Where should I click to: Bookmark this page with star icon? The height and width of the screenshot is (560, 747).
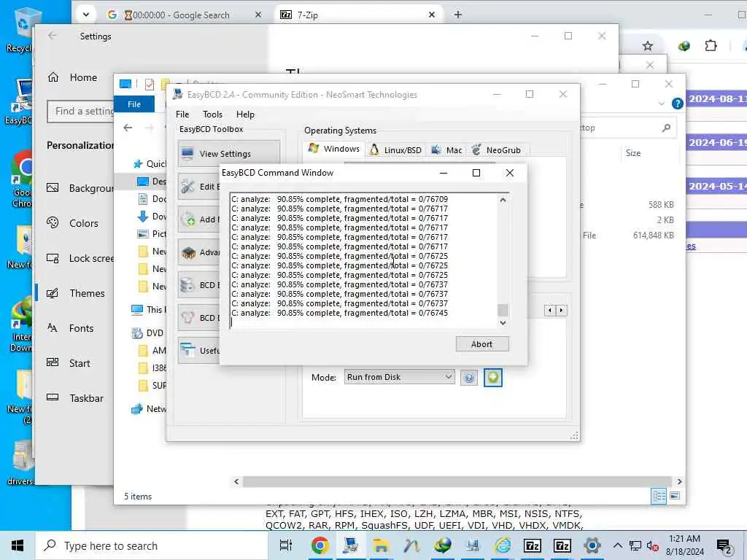647,46
